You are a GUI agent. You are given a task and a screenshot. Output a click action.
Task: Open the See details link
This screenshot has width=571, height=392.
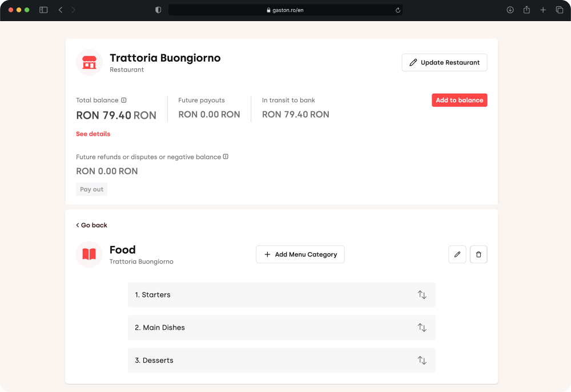tap(93, 134)
